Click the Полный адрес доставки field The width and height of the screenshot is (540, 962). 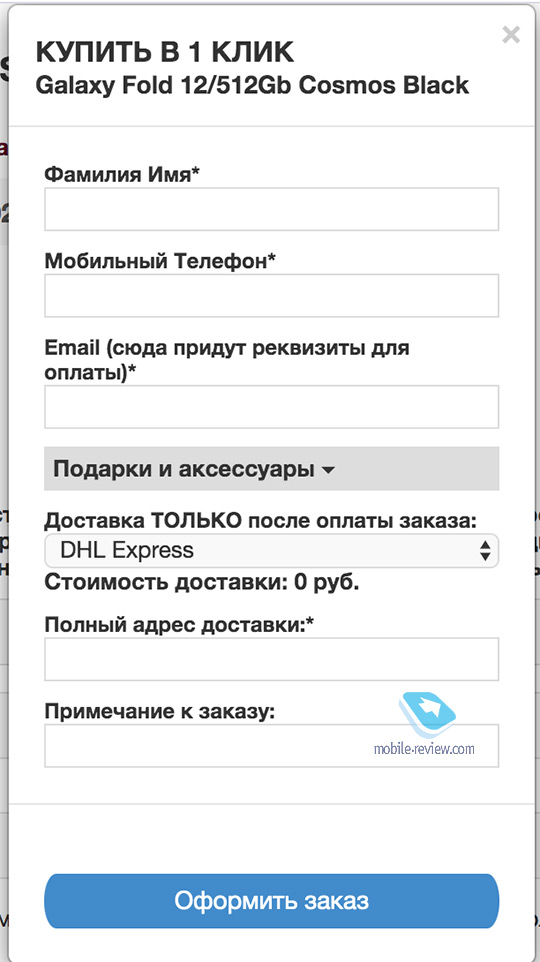pos(271,659)
